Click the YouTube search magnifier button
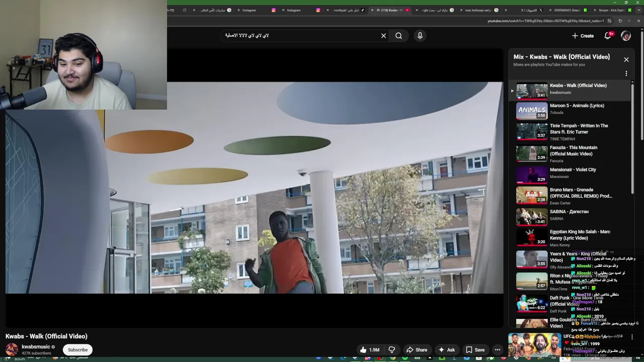Screen dimensions: 644x362 [398, 36]
